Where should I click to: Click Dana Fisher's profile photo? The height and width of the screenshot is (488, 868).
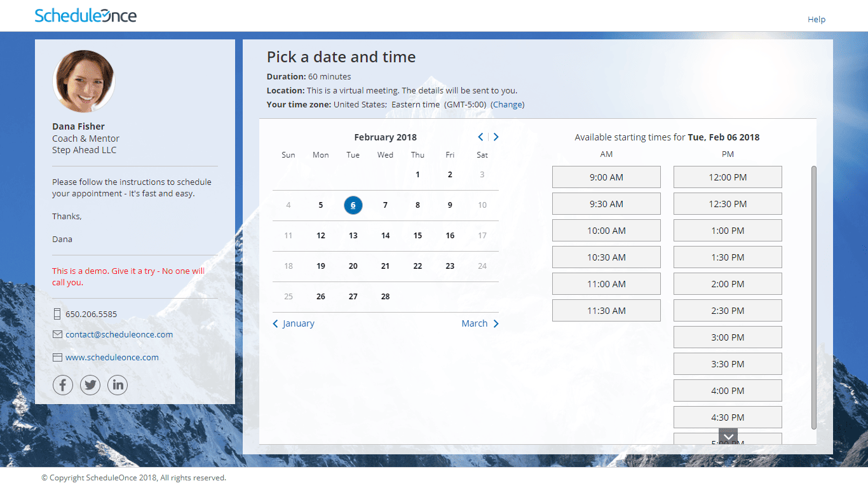click(84, 81)
